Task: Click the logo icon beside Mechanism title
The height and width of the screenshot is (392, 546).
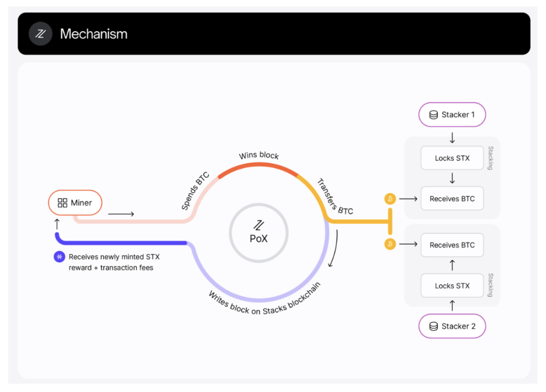Action: (x=40, y=34)
